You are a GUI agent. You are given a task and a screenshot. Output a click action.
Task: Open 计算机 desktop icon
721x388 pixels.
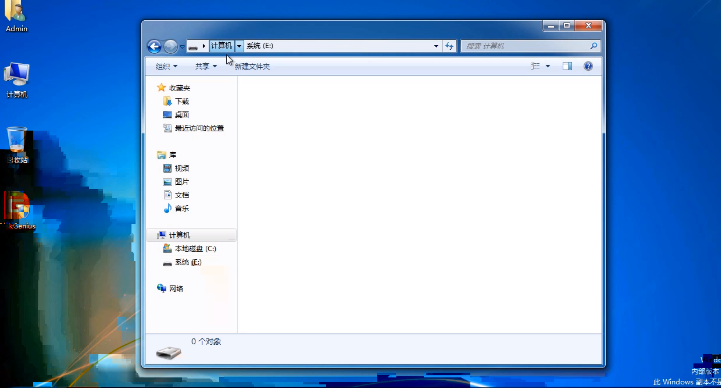click(x=17, y=80)
